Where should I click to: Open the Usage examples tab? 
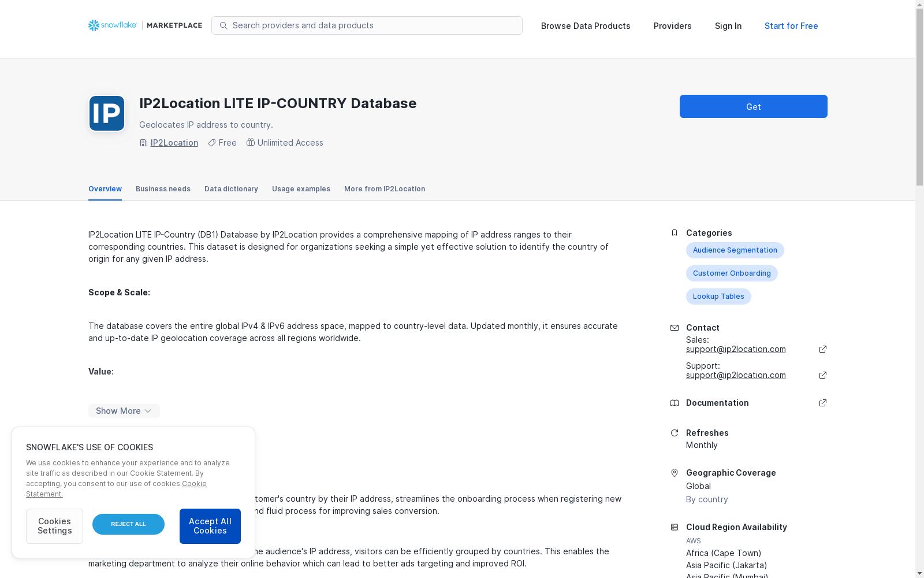(x=301, y=189)
